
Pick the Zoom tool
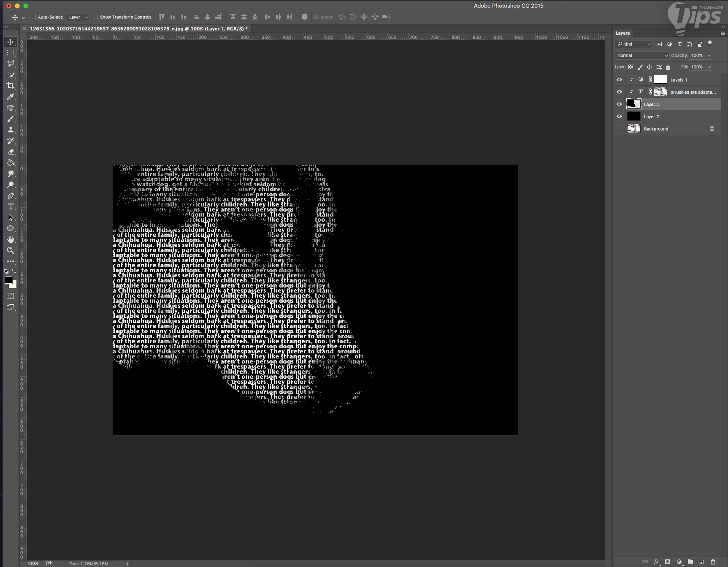11,250
